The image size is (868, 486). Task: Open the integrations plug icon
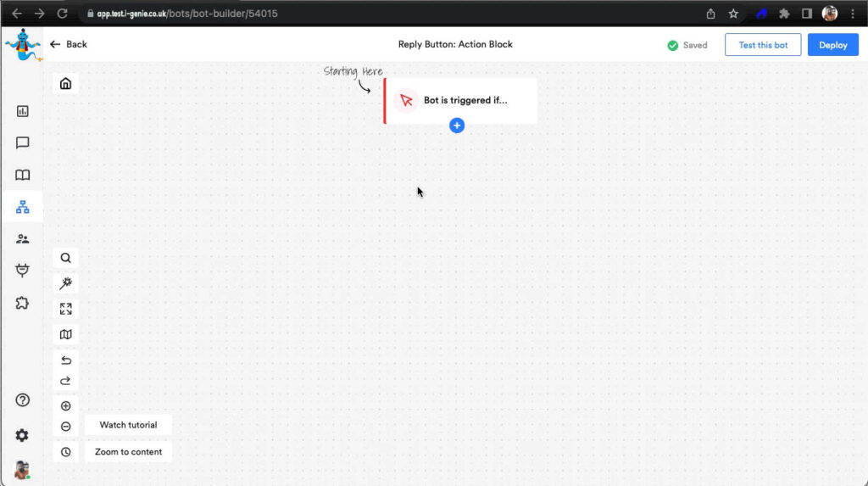point(23,271)
